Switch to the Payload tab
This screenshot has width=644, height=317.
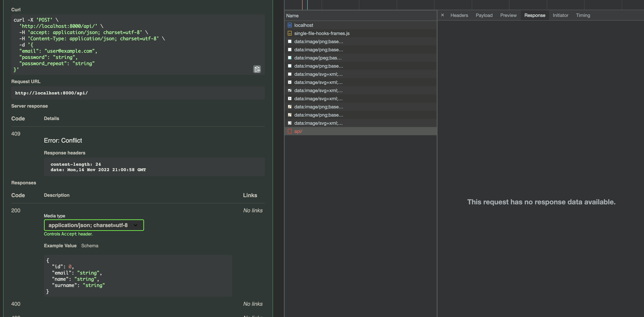point(484,15)
